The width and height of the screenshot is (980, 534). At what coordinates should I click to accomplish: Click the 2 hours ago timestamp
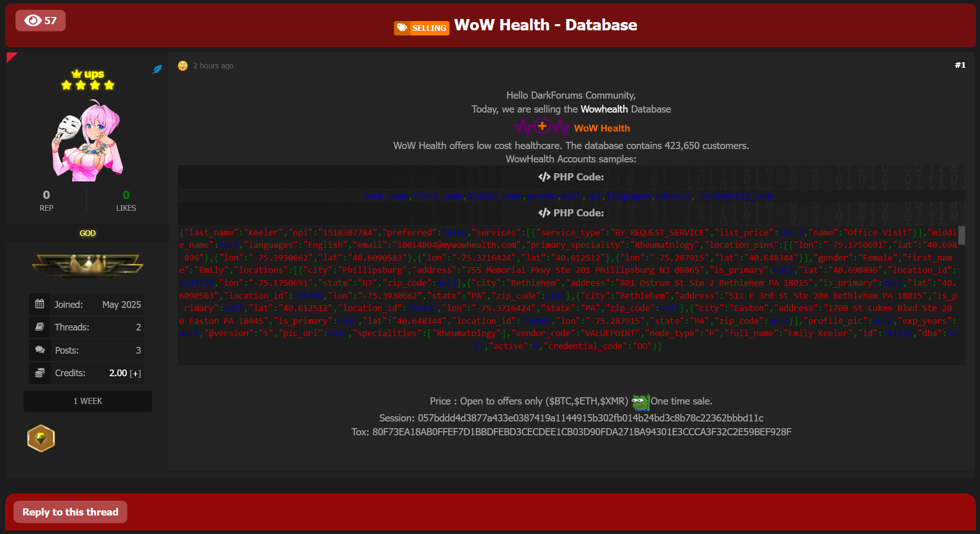pos(213,66)
